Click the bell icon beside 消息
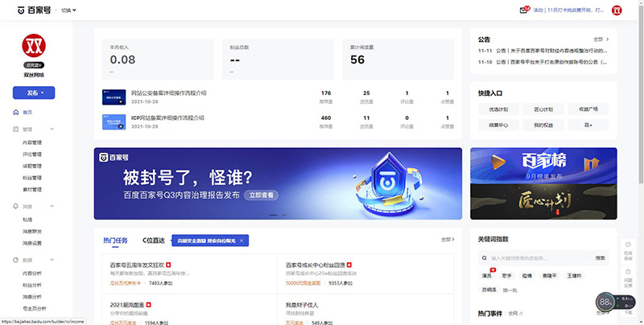 pos(16,207)
